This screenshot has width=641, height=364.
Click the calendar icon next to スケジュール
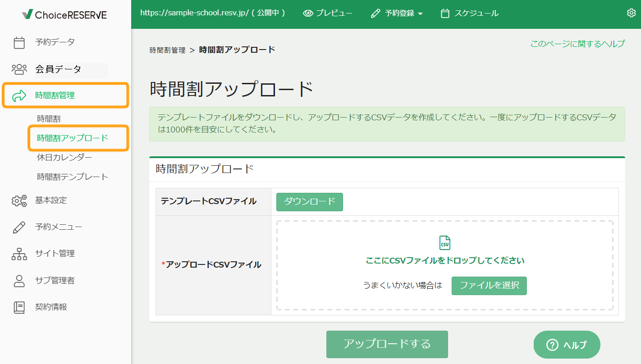tap(445, 14)
